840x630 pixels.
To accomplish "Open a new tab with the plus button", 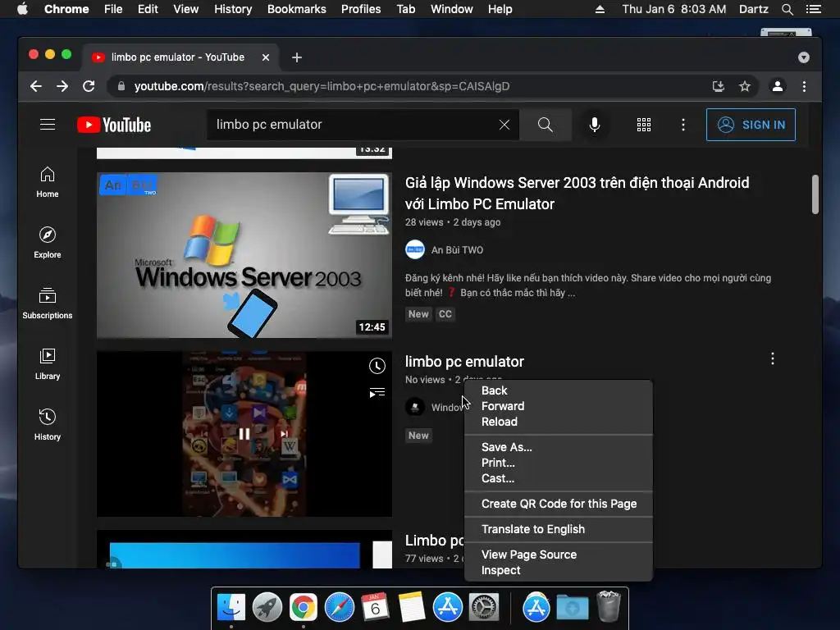I will coord(297,57).
